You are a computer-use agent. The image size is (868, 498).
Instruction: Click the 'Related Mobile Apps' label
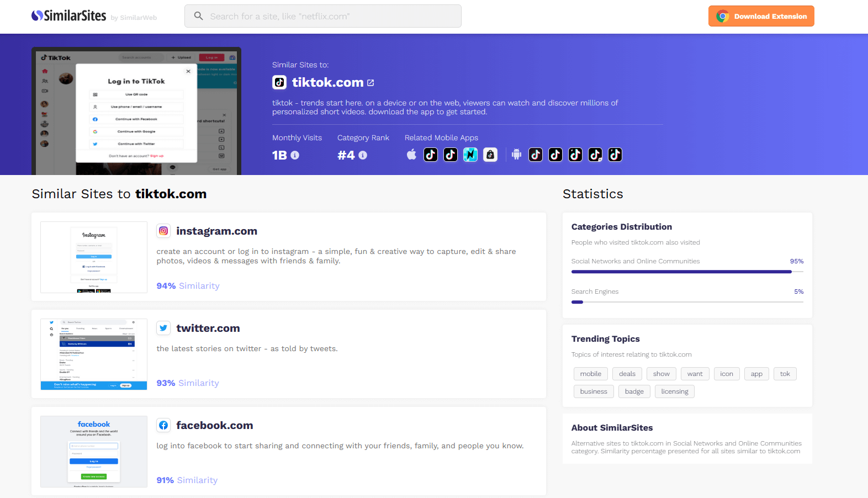click(442, 137)
